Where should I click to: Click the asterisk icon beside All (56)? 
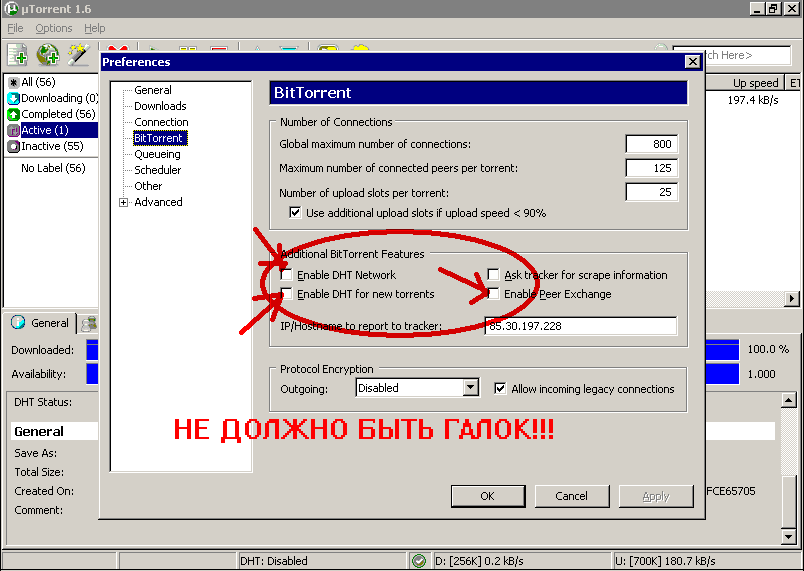coord(13,82)
